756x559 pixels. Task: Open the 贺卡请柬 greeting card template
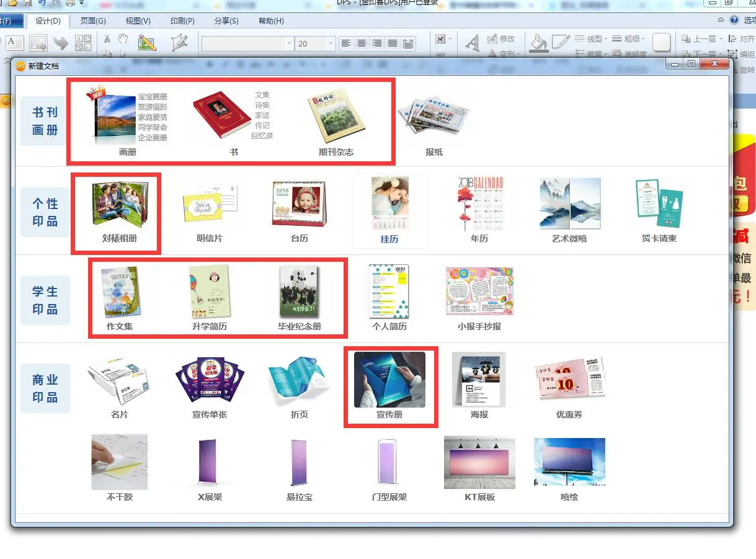pyautogui.click(x=659, y=211)
